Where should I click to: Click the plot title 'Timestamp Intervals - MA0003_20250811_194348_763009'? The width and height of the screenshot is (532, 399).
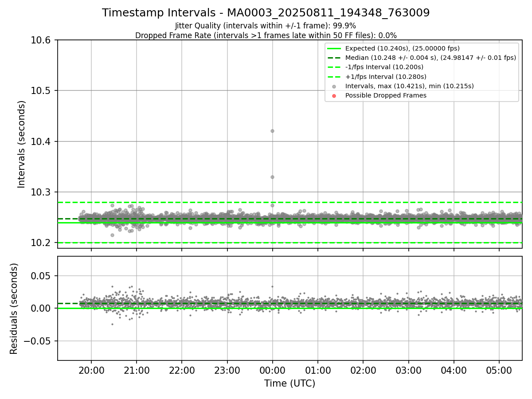coord(266,13)
